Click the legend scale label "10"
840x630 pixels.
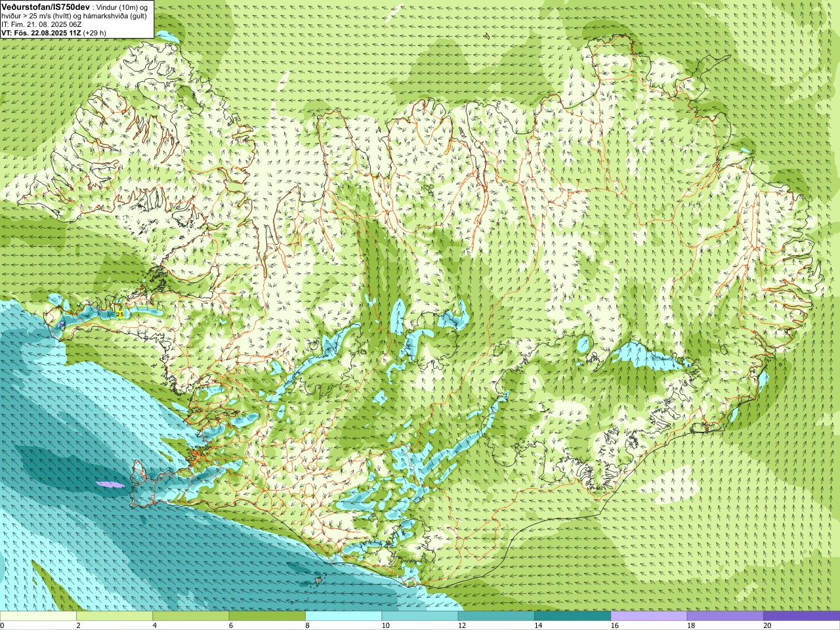point(386,625)
